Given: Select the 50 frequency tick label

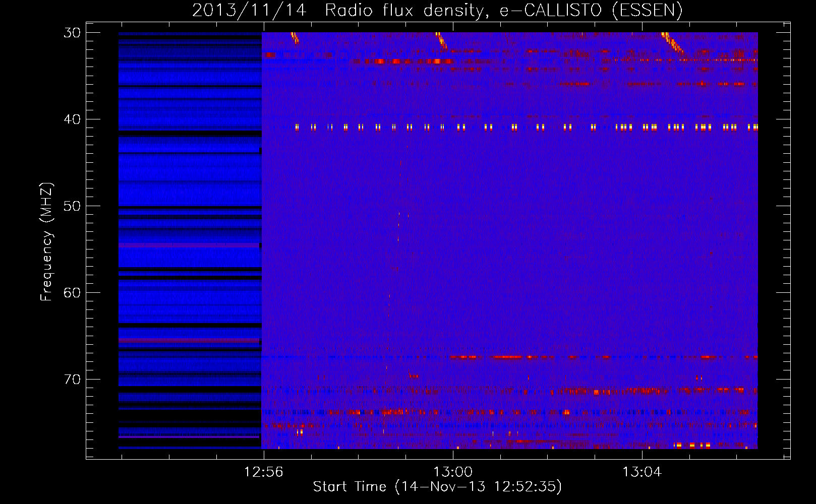Looking at the screenshot, I should tap(72, 206).
